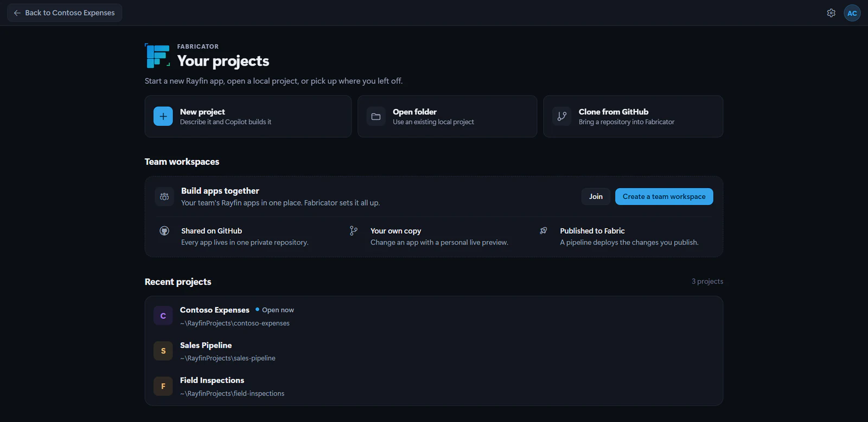Click Your own copy heading
This screenshot has height=422, width=868.
pyautogui.click(x=395, y=231)
